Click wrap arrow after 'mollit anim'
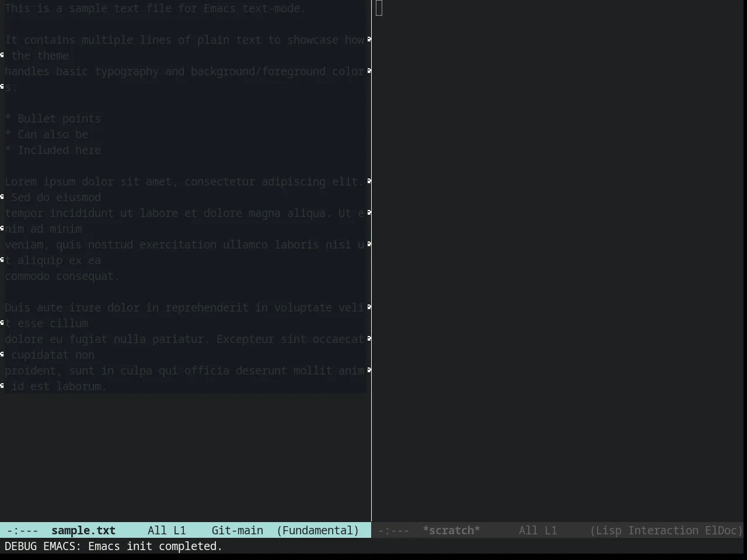Image resolution: width=747 pixels, height=560 pixels. point(369,370)
